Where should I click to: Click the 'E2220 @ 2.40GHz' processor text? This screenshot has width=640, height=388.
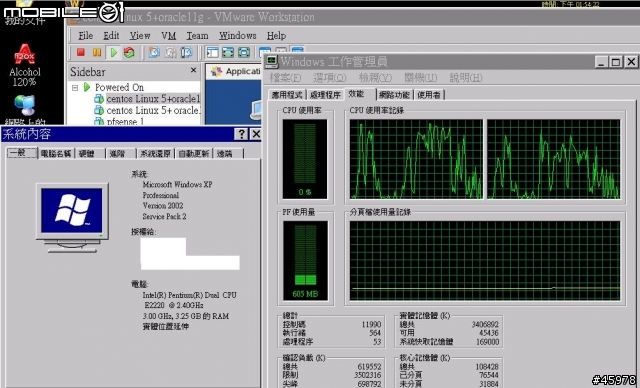click(174, 305)
